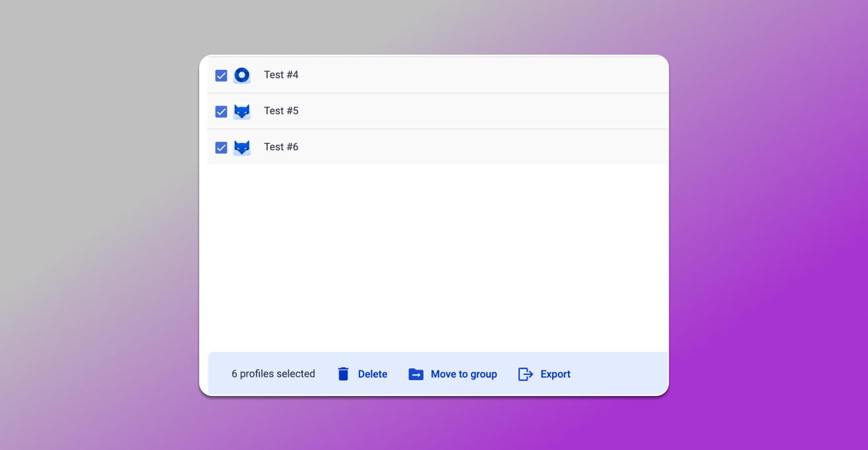Image resolution: width=868 pixels, height=450 pixels.
Task: Uncheck the Test #6 profile checkbox
Action: coord(220,147)
